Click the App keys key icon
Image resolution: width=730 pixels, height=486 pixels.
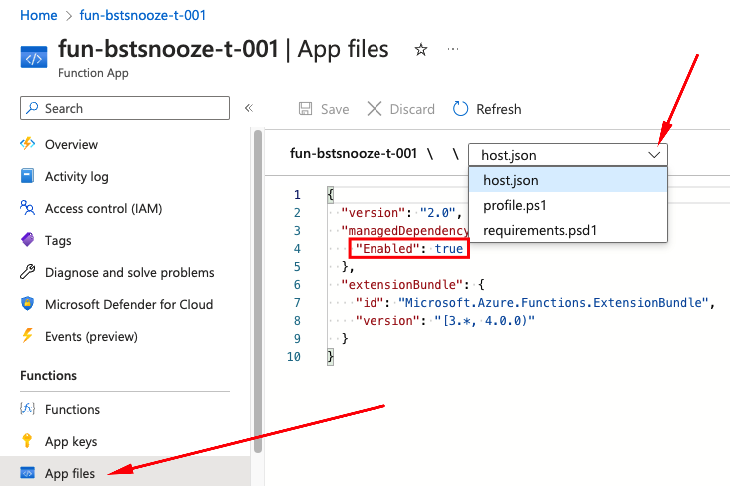(x=28, y=441)
